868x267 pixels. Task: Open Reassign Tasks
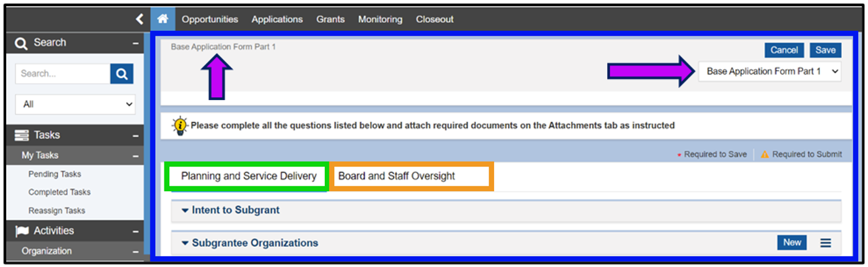pyautogui.click(x=57, y=211)
